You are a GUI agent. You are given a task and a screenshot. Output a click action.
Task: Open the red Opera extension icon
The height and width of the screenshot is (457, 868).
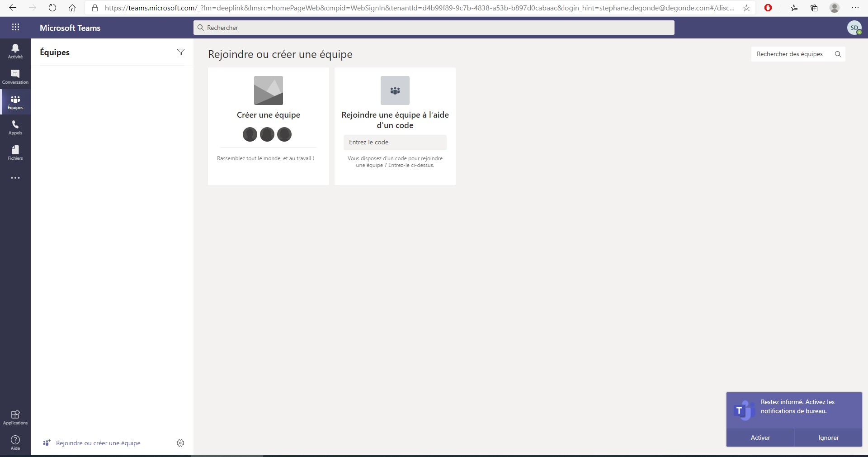[x=768, y=8]
